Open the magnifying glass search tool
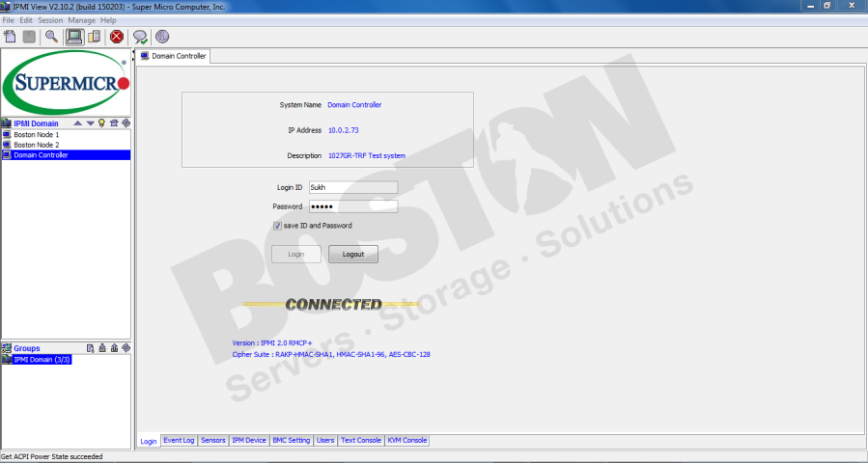 point(51,37)
